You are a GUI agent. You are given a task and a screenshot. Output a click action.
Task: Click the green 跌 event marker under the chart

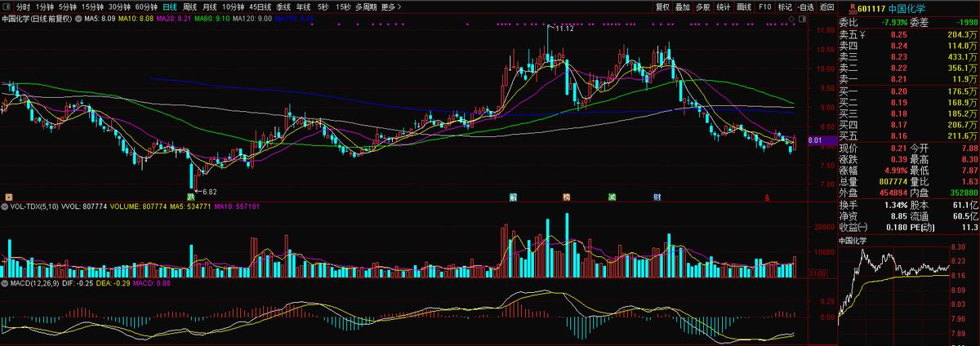(191, 197)
